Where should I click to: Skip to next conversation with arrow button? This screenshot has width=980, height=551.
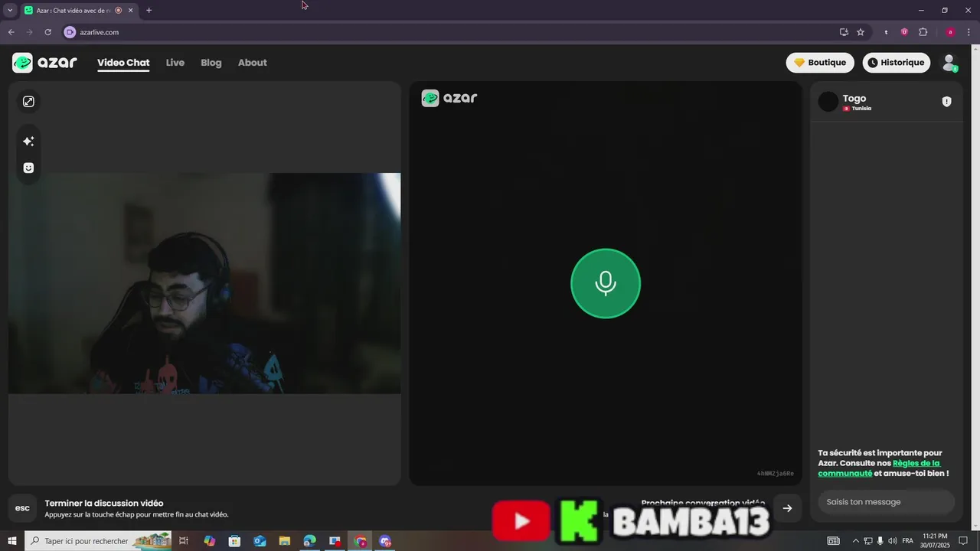787,508
